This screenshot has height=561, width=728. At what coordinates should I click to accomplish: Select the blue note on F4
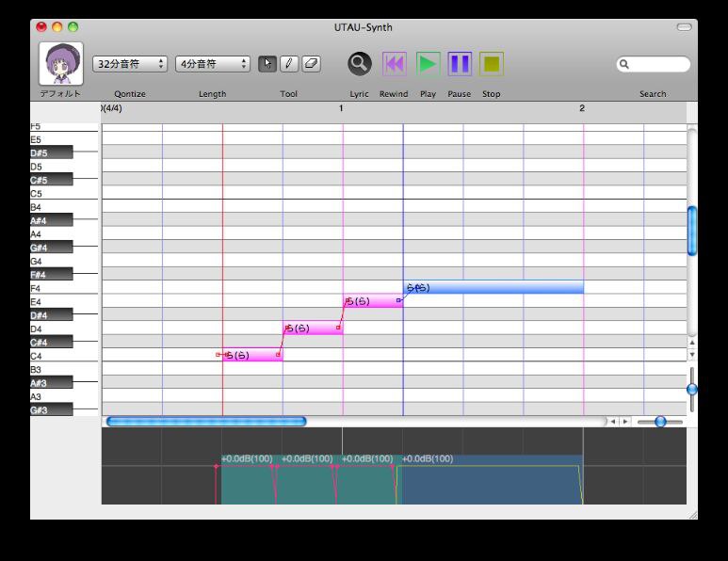[493, 287]
